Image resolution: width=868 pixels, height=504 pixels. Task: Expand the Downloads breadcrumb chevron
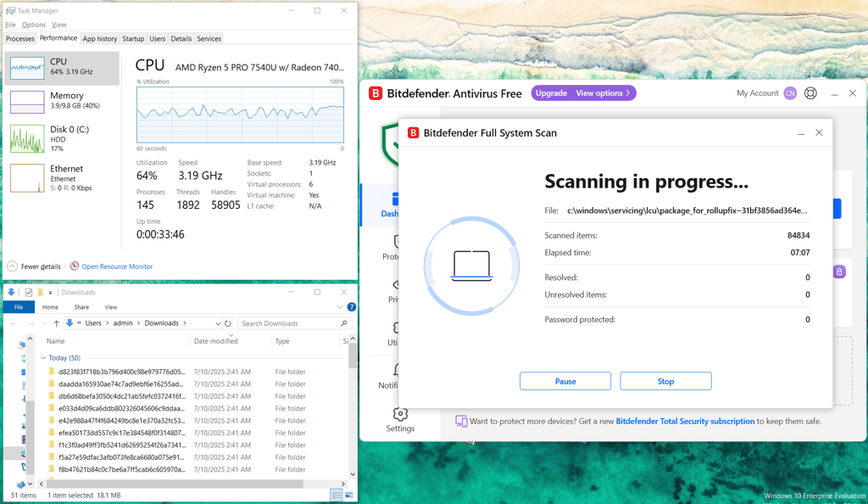pos(185,323)
